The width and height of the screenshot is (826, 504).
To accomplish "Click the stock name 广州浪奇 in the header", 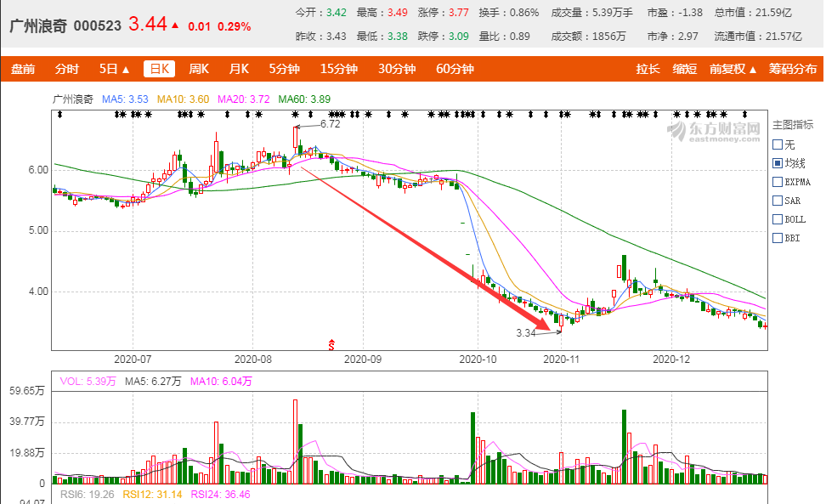I will [x=38, y=25].
